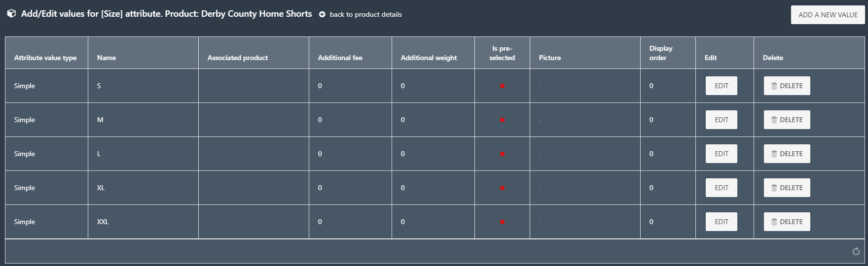Delete the XXL size value

787,222
